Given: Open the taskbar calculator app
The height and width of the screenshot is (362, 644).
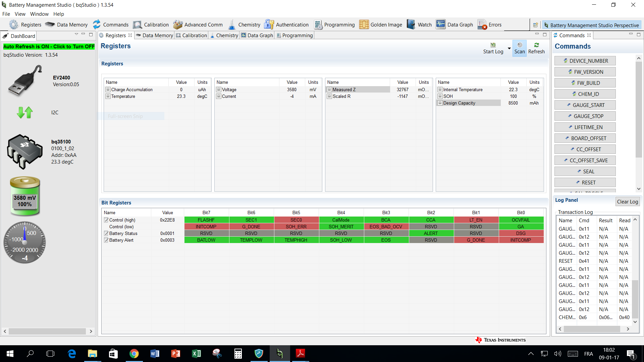Looking at the screenshot, I should click(x=238, y=354).
